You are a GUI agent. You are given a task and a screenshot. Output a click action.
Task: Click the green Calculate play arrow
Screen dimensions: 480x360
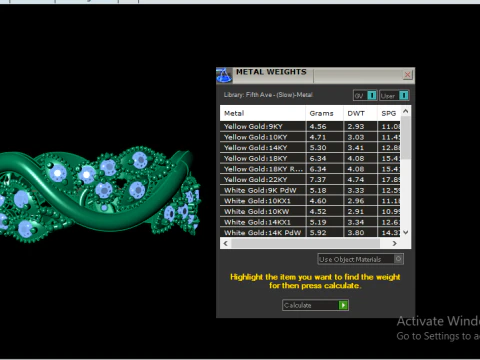tap(343, 305)
